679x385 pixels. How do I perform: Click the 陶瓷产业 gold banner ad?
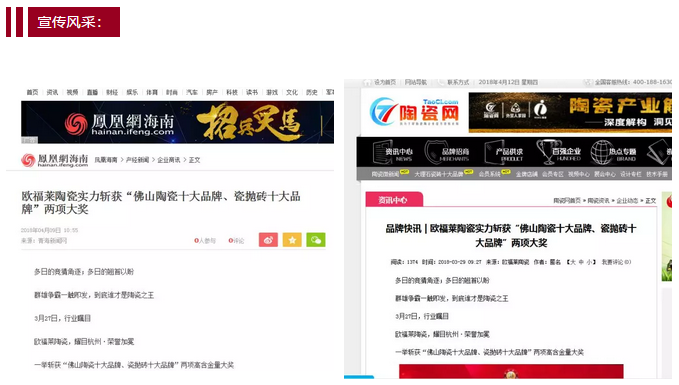click(570, 113)
